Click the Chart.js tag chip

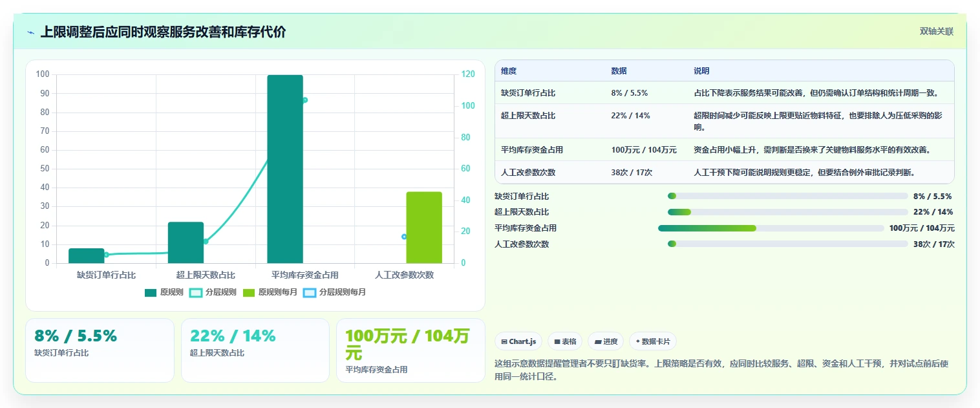(x=518, y=341)
